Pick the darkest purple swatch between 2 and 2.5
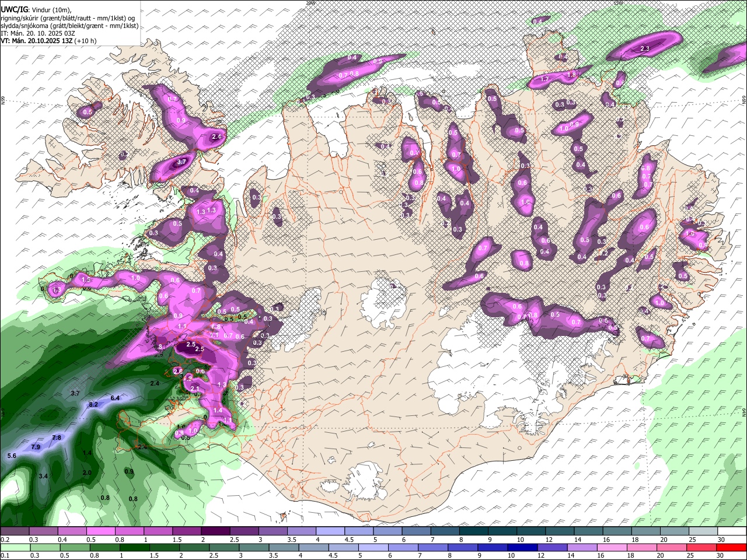The image size is (747, 560). 215,531
